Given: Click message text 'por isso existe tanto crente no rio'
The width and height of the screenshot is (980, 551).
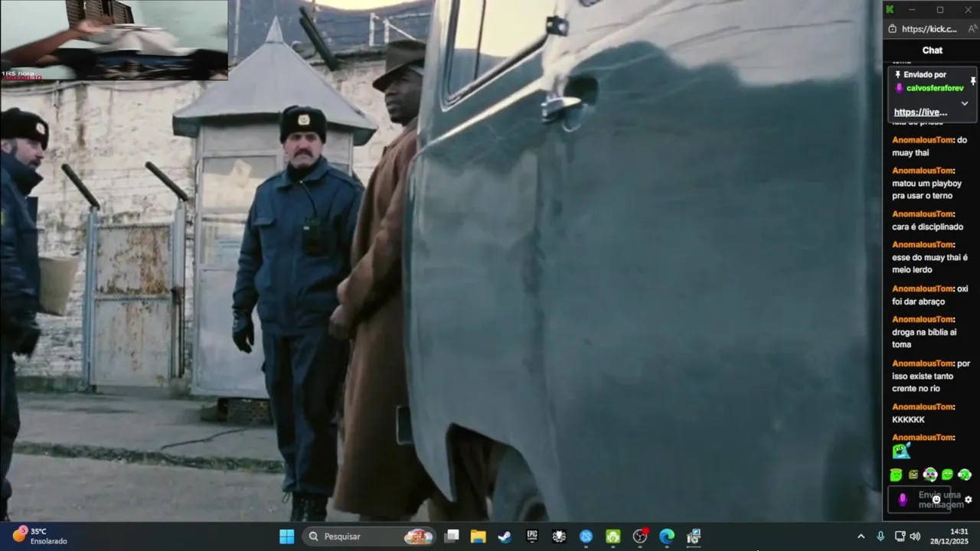Looking at the screenshot, I should tap(931, 376).
